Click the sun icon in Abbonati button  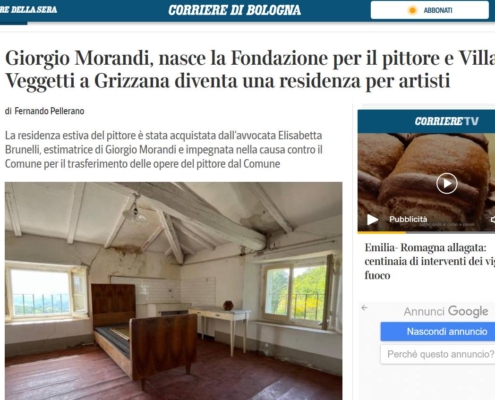pos(412,10)
